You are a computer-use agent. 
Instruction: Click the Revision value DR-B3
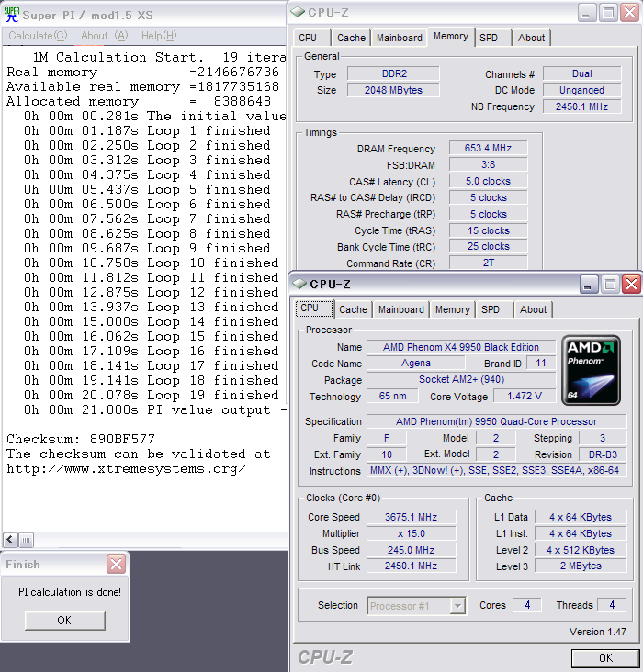pos(603,454)
